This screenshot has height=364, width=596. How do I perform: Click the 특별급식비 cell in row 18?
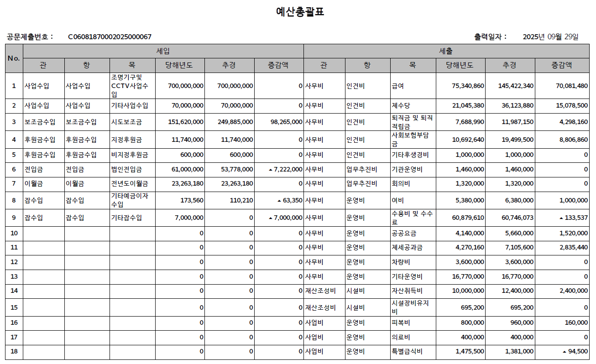pyautogui.click(x=407, y=352)
